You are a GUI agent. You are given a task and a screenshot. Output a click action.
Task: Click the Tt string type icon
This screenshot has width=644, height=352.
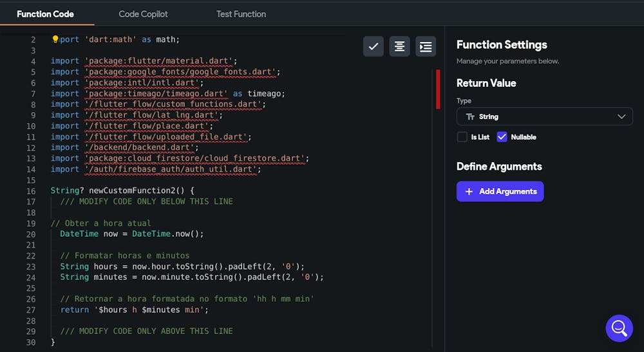click(x=470, y=116)
